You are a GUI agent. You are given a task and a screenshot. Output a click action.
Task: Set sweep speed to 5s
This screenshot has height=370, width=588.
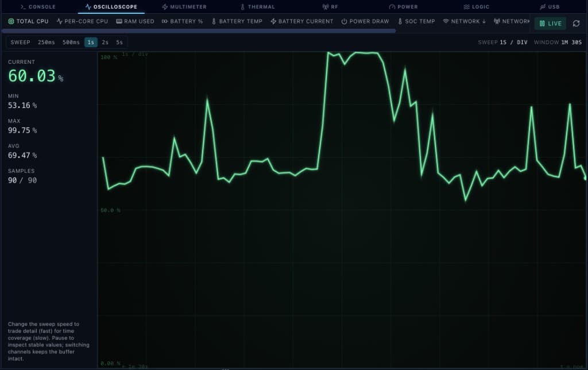coord(119,43)
